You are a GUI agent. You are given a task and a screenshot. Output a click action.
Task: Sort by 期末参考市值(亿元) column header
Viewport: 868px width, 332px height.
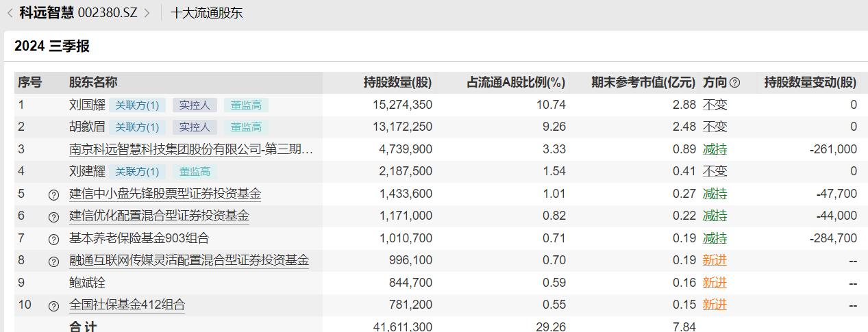click(x=643, y=82)
